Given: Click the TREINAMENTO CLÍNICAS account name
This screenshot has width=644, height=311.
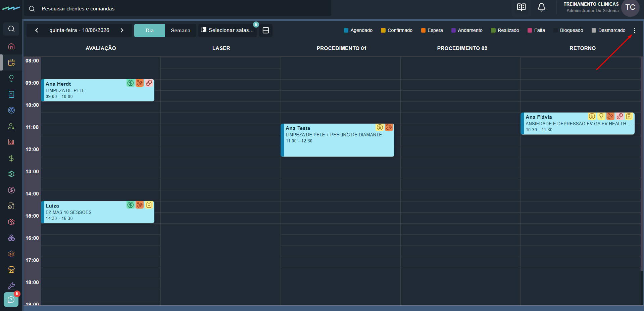Looking at the screenshot, I should tap(591, 4).
